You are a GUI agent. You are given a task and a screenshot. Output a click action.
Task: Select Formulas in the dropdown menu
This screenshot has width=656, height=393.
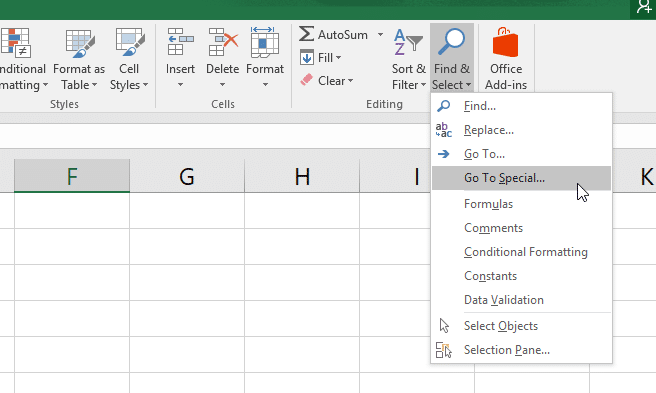[x=521, y=204]
